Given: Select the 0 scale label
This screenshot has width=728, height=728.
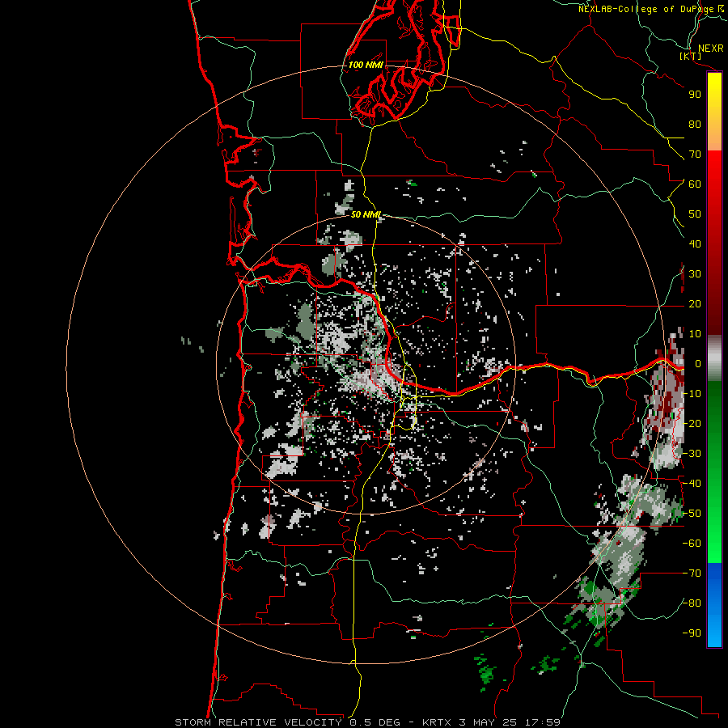Looking at the screenshot, I should coord(698,364).
